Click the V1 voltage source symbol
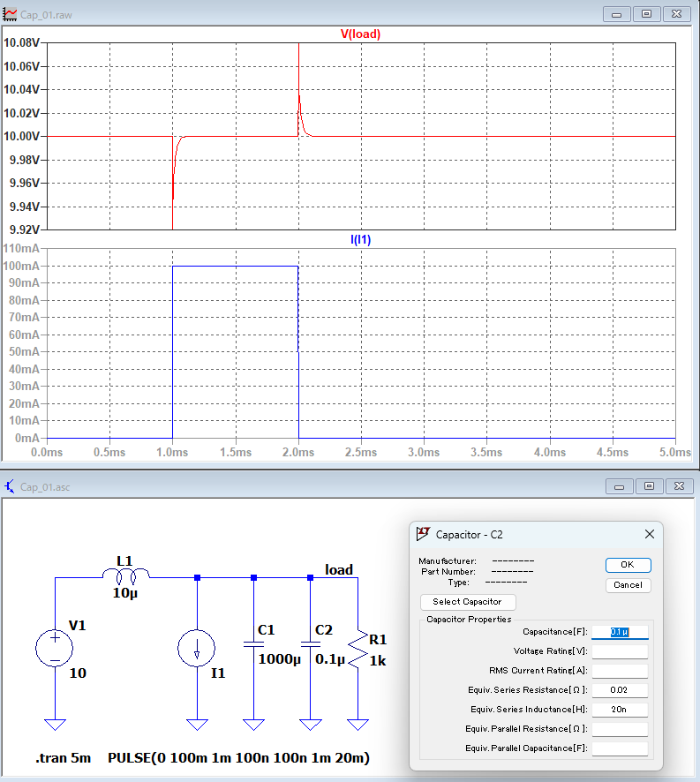This screenshot has width=700, height=782. click(x=55, y=648)
